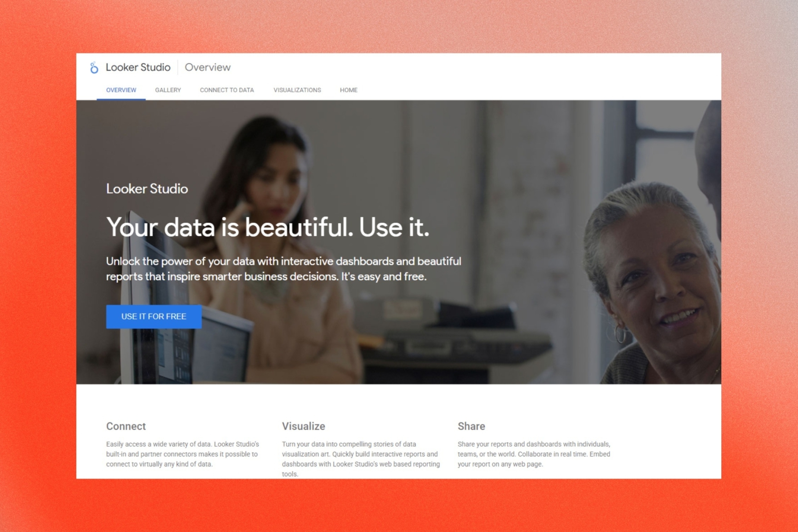This screenshot has height=532, width=798.
Task: Click the Connect section heading
Action: 126,426
